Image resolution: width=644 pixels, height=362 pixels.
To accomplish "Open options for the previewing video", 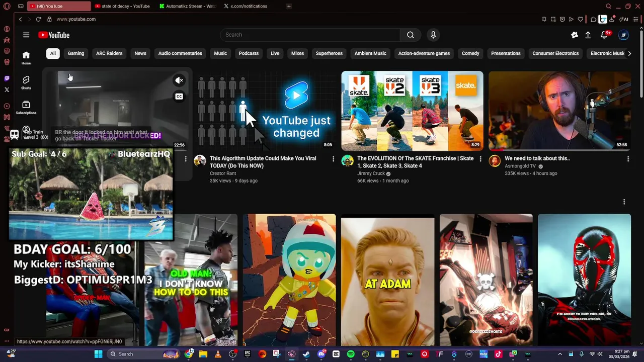I will pyautogui.click(x=186, y=159).
